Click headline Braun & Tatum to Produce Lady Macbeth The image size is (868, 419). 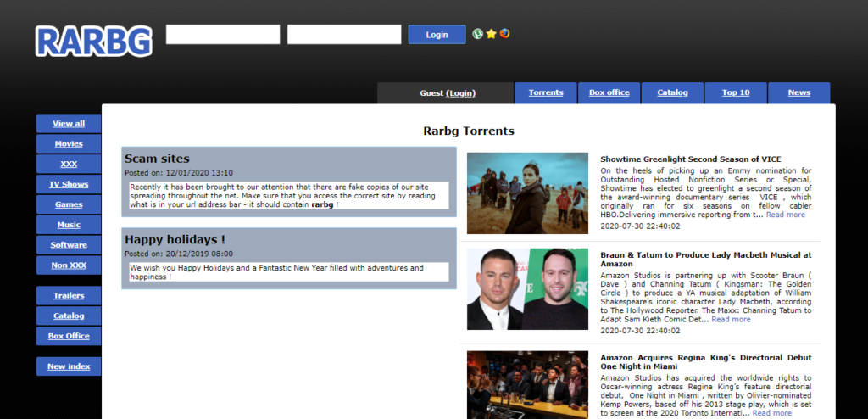point(706,260)
